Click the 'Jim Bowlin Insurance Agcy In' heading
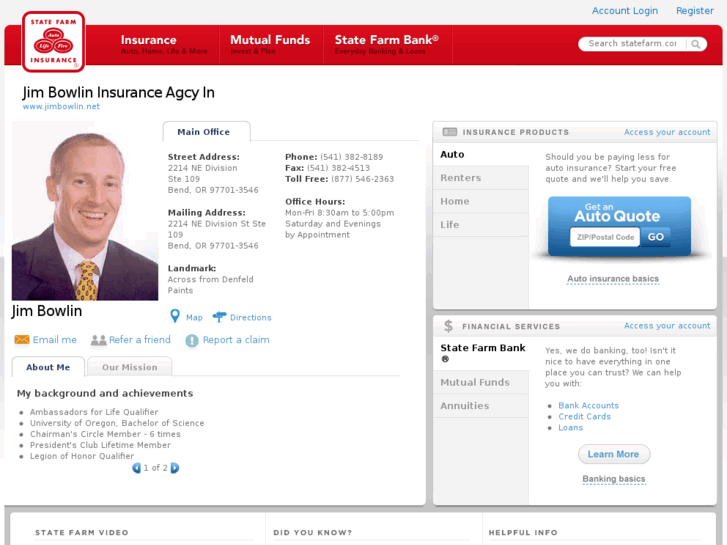This screenshot has height=545, width=727. 118,92
